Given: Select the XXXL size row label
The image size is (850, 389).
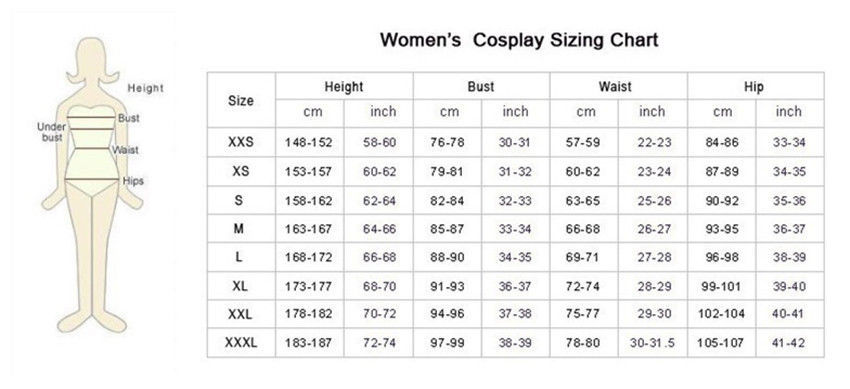Looking at the screenshot, I should [x=241, y=342].
